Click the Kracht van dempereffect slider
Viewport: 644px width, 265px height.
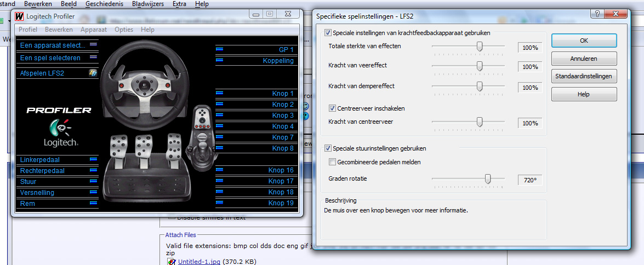click(x=468, y=87)
